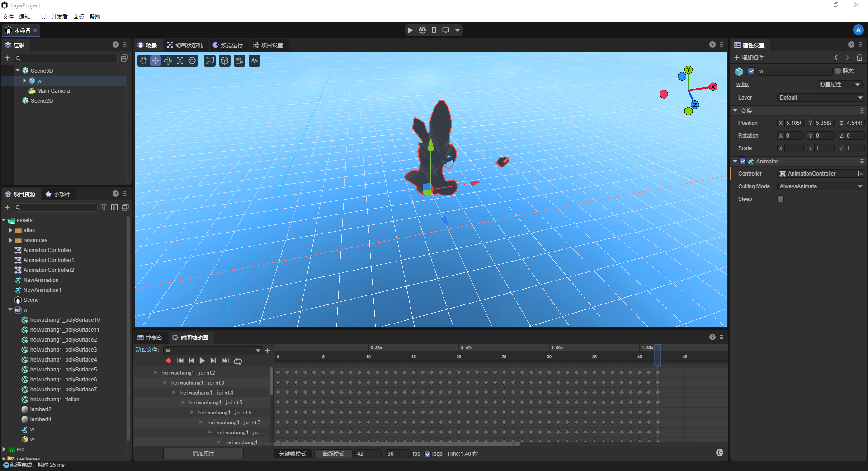Enable the static checkbox

point(838,71)
